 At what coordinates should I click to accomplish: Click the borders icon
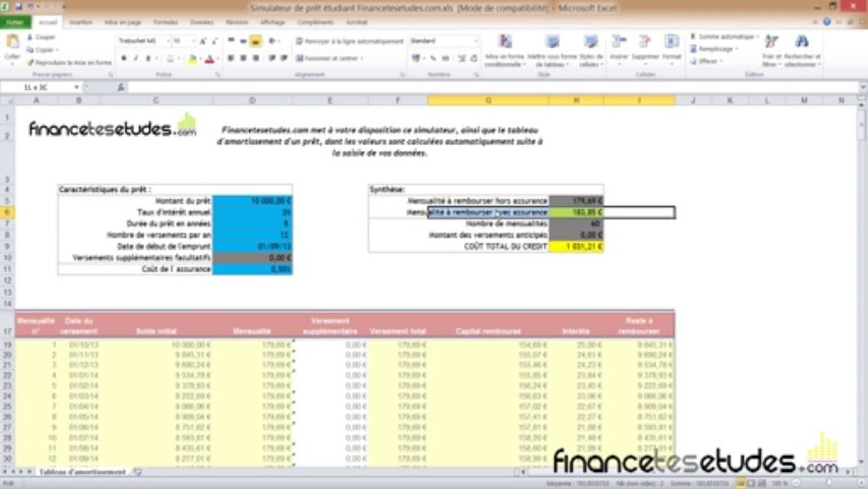click(170, 59)
